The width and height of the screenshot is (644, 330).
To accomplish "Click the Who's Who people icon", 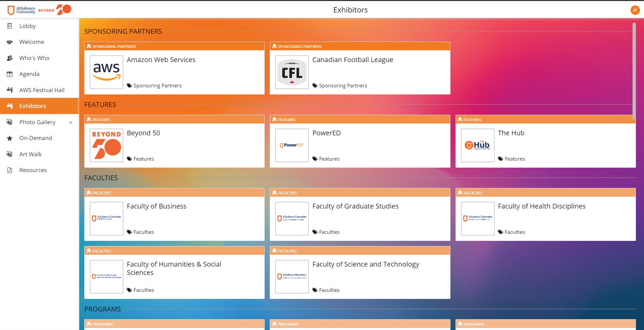I will (10, 58).
